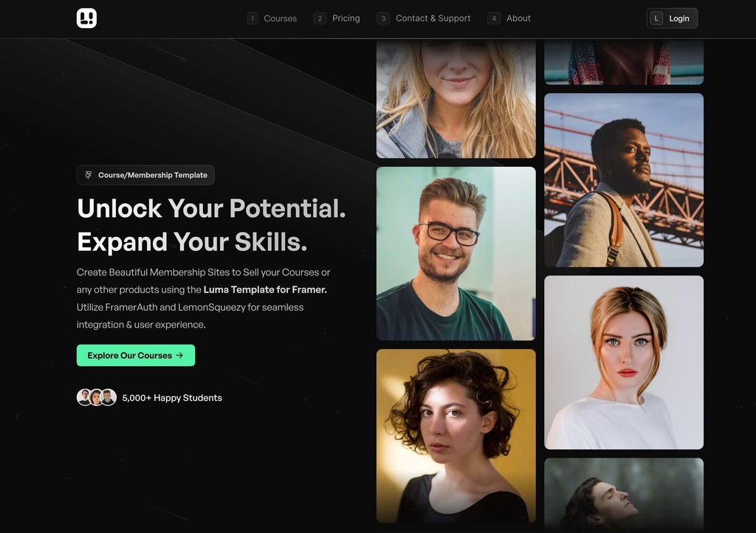Click the shortcut badge 4 beside About
The height and width of the screenshot is (533, 756).
point(494,18)
